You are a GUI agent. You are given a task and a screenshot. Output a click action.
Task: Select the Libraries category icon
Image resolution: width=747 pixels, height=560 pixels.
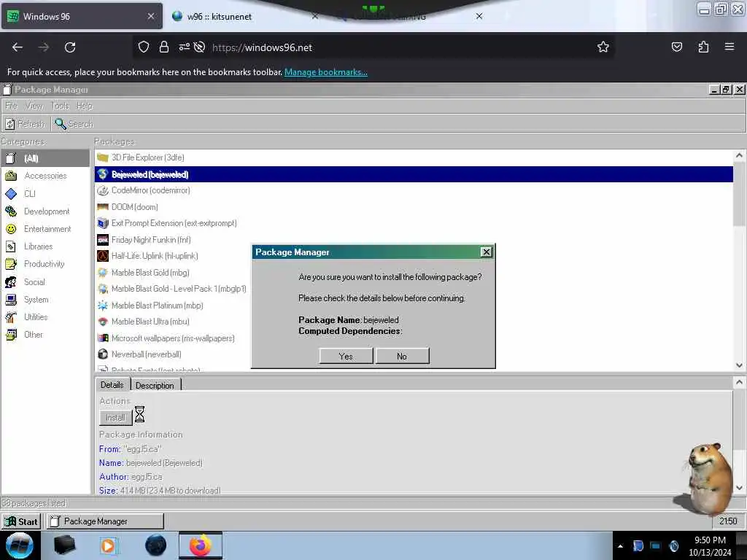click(x=11, y=246)
